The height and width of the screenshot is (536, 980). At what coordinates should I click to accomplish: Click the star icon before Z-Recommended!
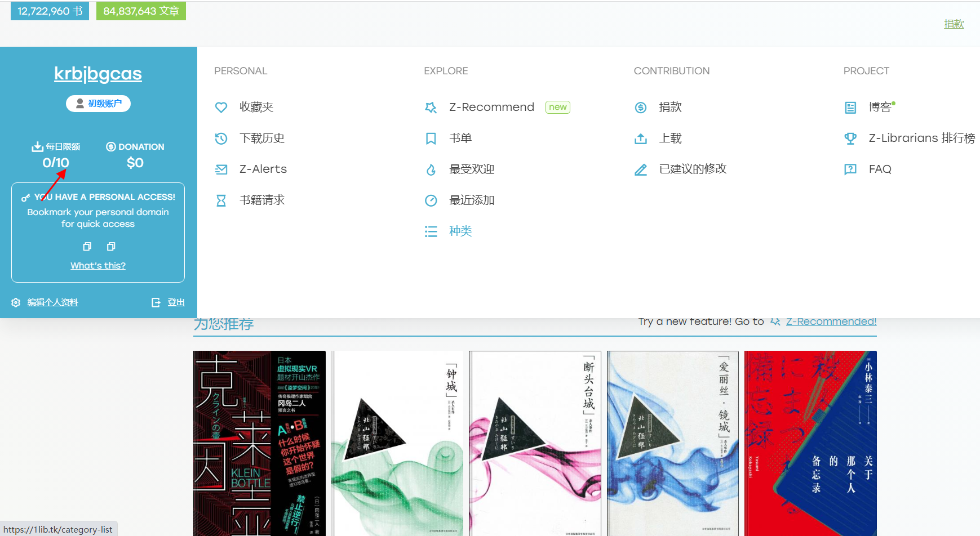775,321
